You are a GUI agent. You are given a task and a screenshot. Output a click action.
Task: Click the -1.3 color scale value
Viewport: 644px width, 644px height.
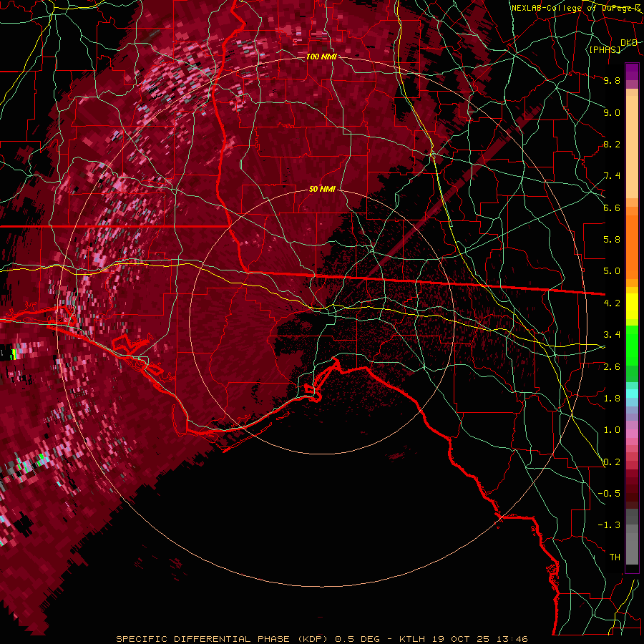pyautogui.click(x=609, y=525)
